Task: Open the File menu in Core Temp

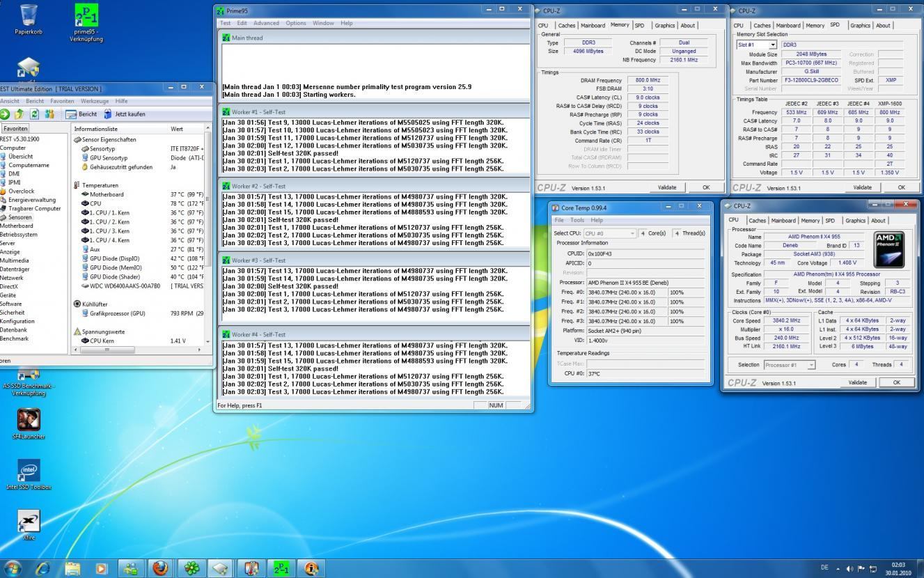Action: (558, 220)
